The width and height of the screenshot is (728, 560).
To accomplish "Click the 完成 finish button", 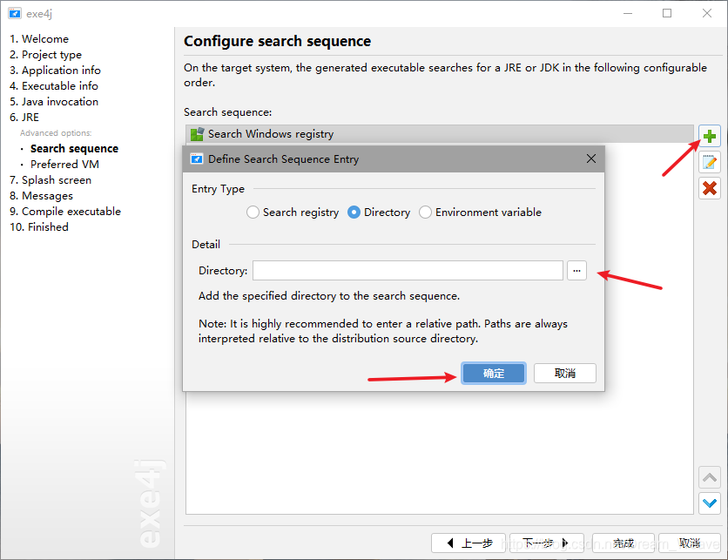I will (624, 543).
